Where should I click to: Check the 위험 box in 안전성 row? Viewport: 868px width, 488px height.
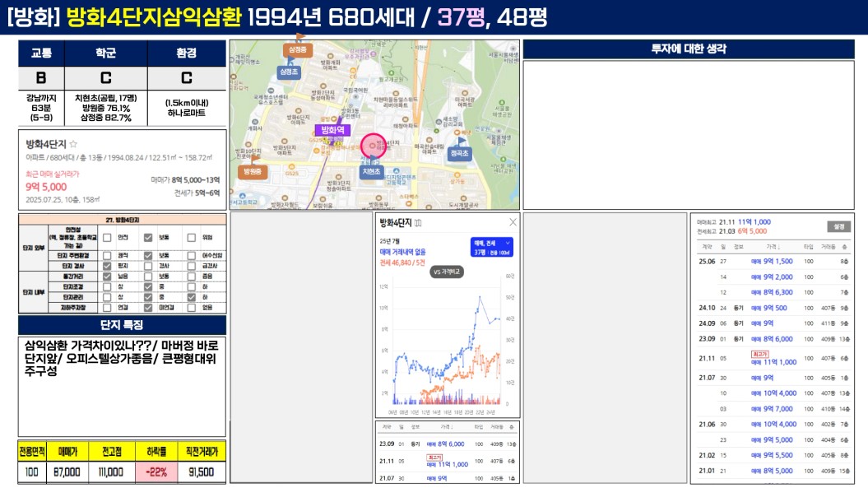[191, 238]
